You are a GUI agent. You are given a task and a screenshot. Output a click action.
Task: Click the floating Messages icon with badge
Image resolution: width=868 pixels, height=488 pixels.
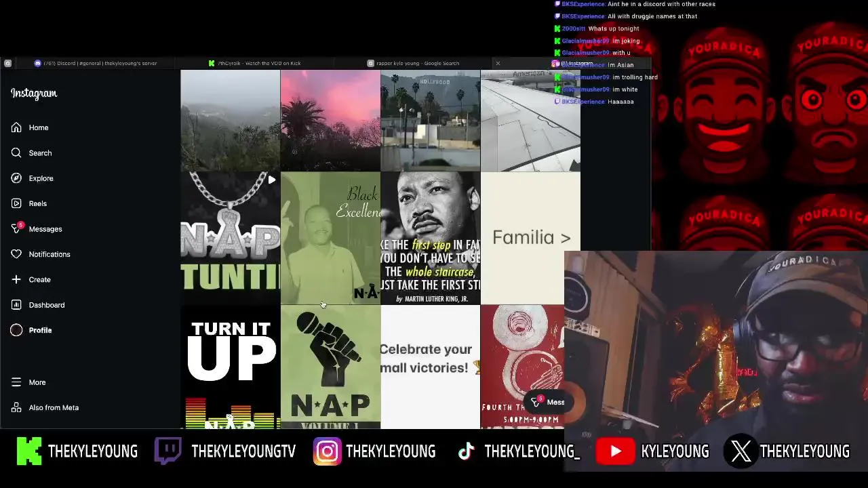tap(537, 401)
